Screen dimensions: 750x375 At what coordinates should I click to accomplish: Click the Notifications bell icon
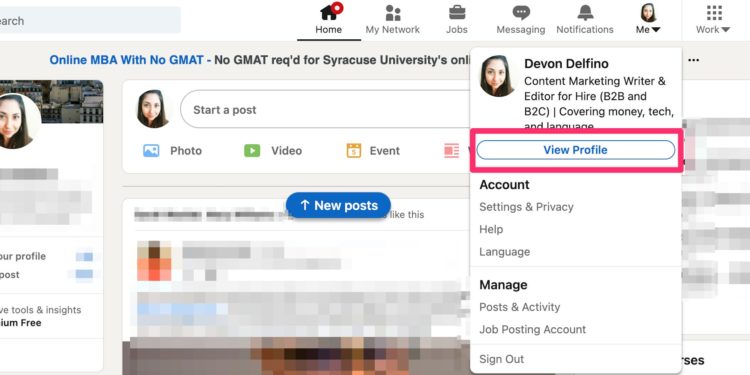pos(585,12)
